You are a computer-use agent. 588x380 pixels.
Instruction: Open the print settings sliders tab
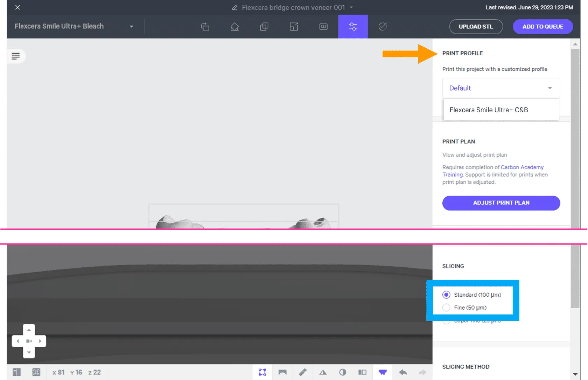[x=353, y=27]
